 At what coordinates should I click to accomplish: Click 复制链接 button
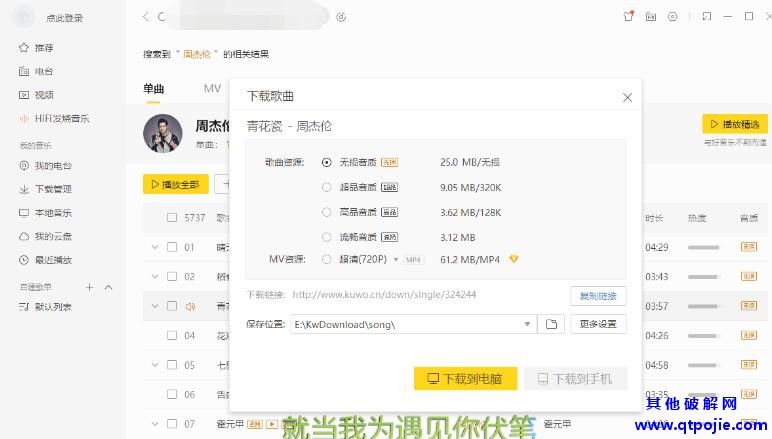598,296
